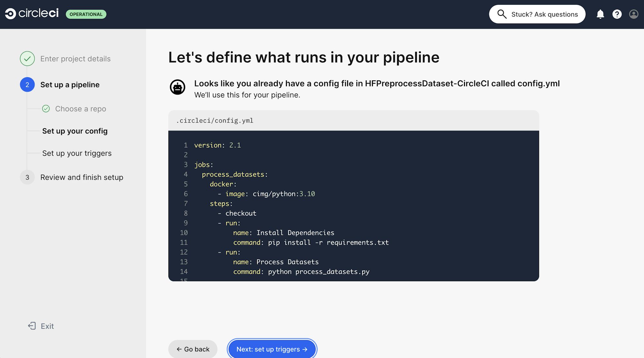The width and height of the screenshot is (644, 358).
Task: Expand the Set up a pipeline section
Action: click(70, 85)
